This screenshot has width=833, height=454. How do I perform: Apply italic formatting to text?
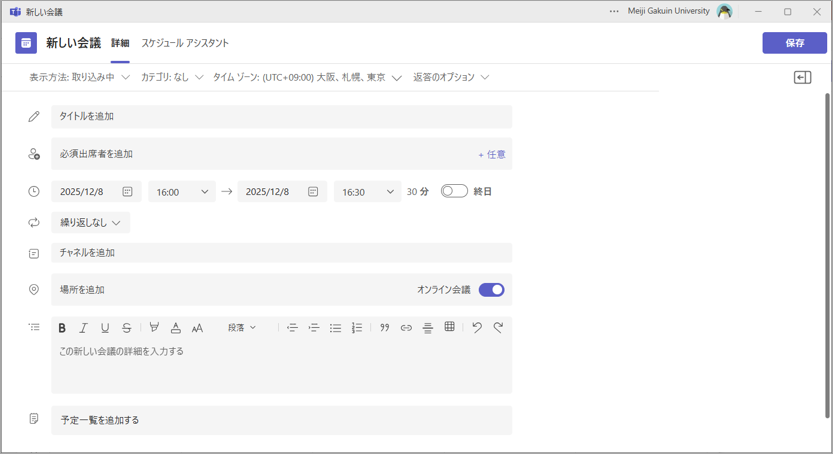tap(83, 328)
